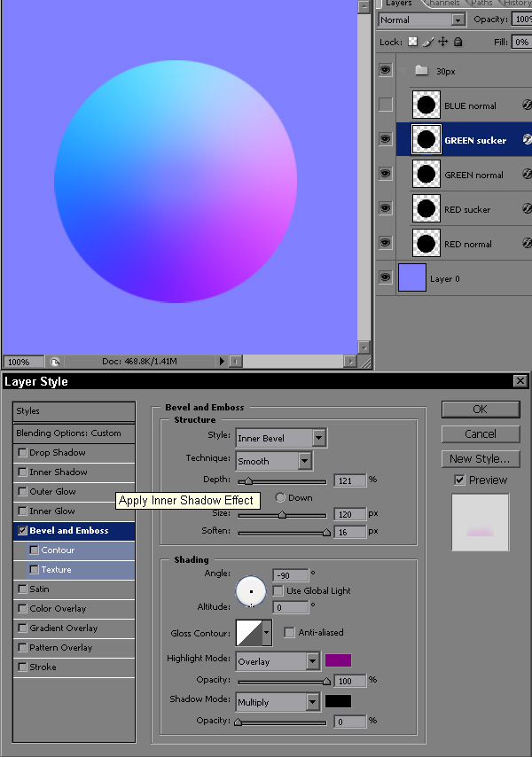Click the New Style button
The width and height of the screenshot is (532, 757).
[480, 458]
